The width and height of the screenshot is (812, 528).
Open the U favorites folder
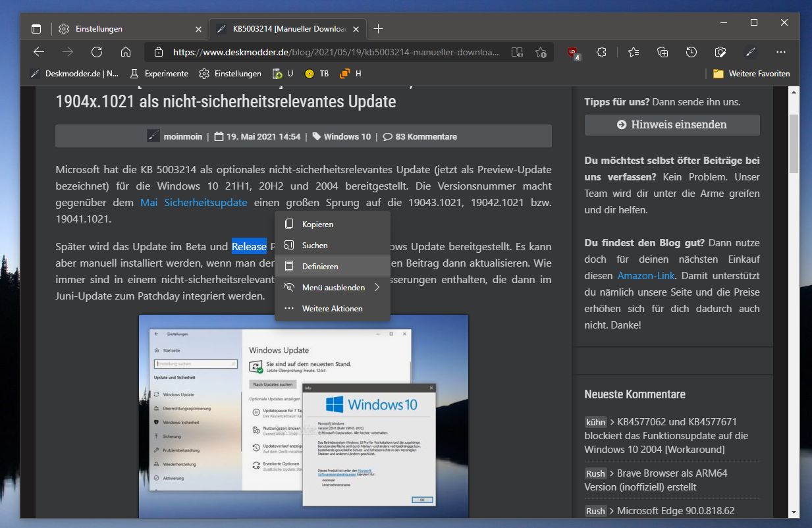(283, 74)
